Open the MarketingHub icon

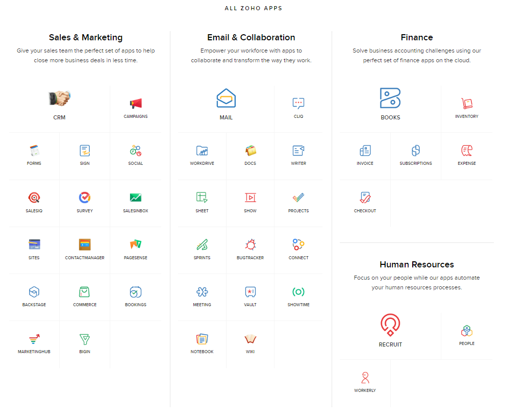pos(34,339)
